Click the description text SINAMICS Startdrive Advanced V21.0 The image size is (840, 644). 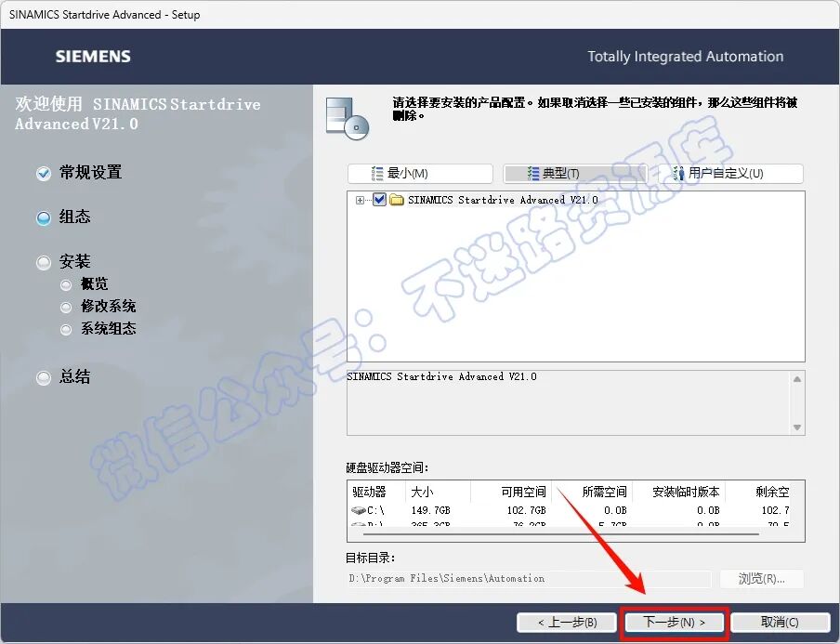pyautogui.click(x=441, y=376)
